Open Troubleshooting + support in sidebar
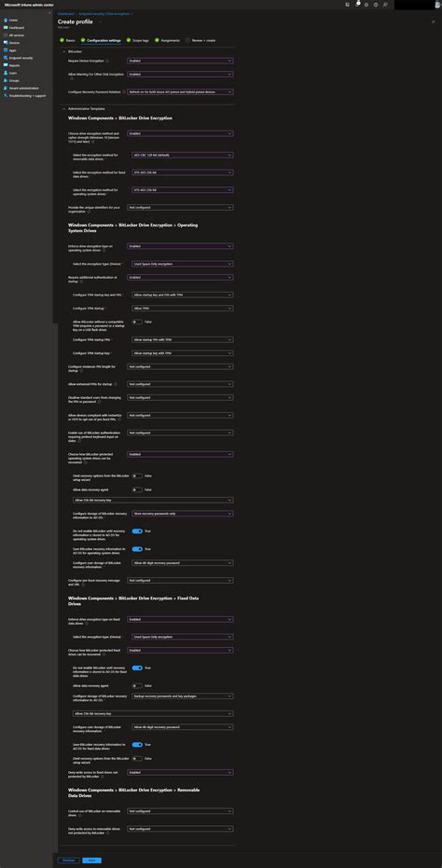Image resolution: width=442 pixels, height=868 pixels. click(x=24, y=95)
